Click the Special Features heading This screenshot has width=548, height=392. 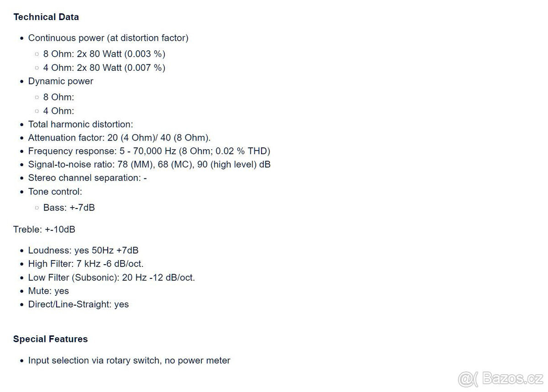(x=50, y=339)
